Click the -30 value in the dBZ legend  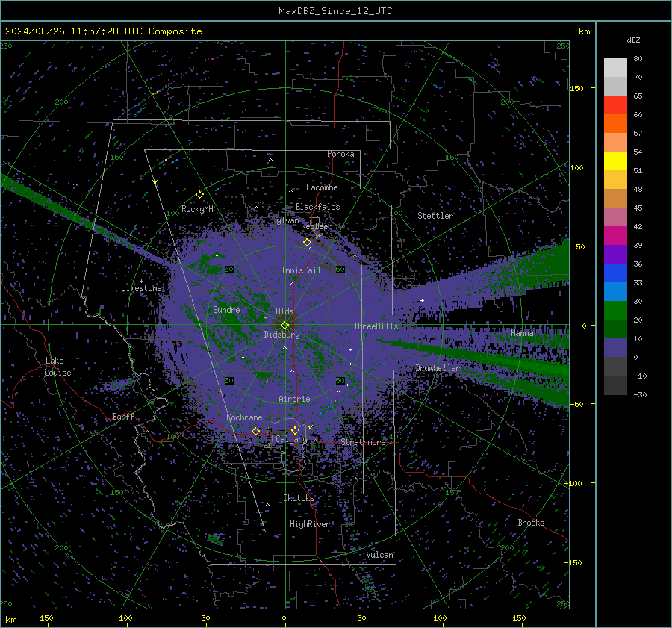coord(640,394)
